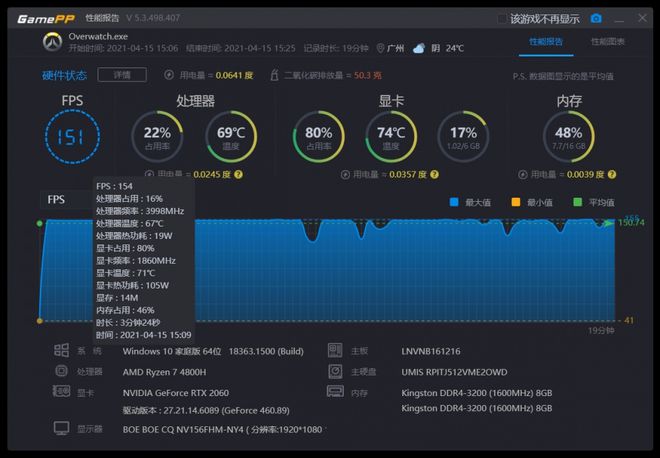Screen dimensions: 660x458
Task: Click the GPU 74℃ temperature gauge
Action: 391,136
